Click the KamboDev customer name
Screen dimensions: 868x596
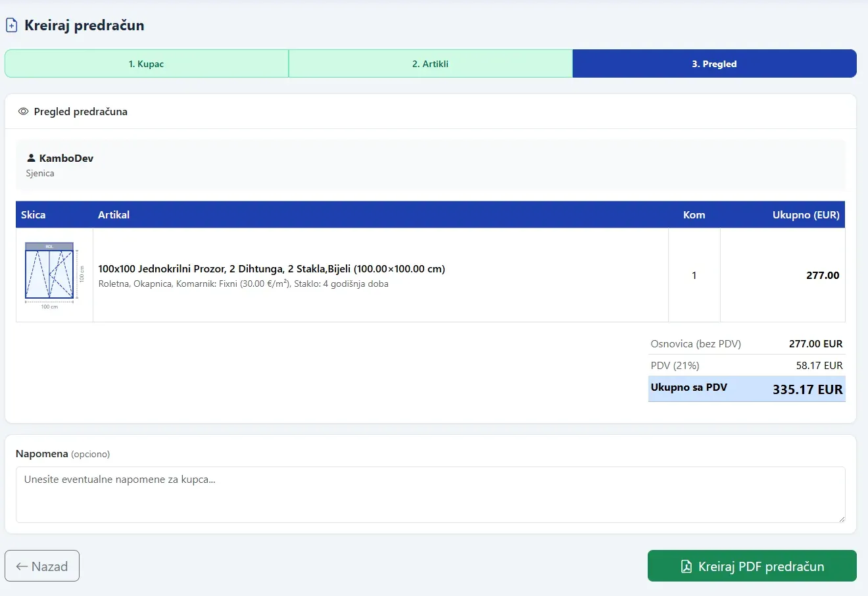[66, 159]
